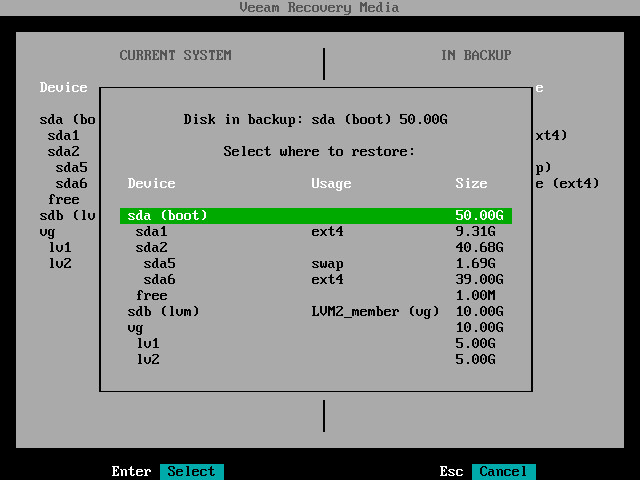Choose sda1 ext4 partition in dialog
Screen dimensions: 640x480
pyautogui.click(x=316, y=231)
